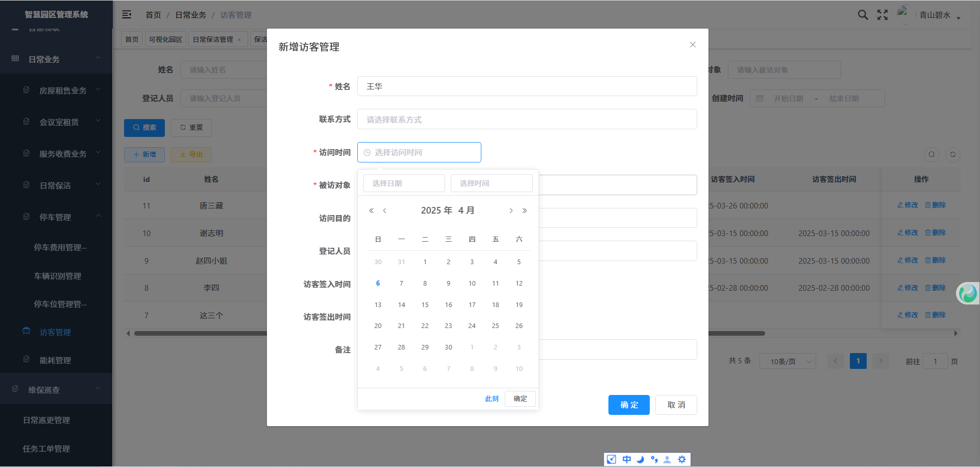Click the 选择时间 input in date picker

pyautogui.click(x=492, y=183)
